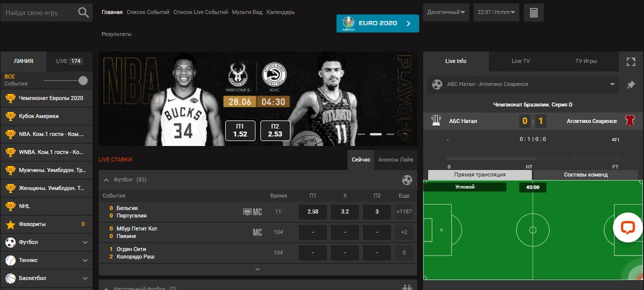Click the soccer ball icon in match selector
This screenshot has height=290, width=644.
pos(437,84)
